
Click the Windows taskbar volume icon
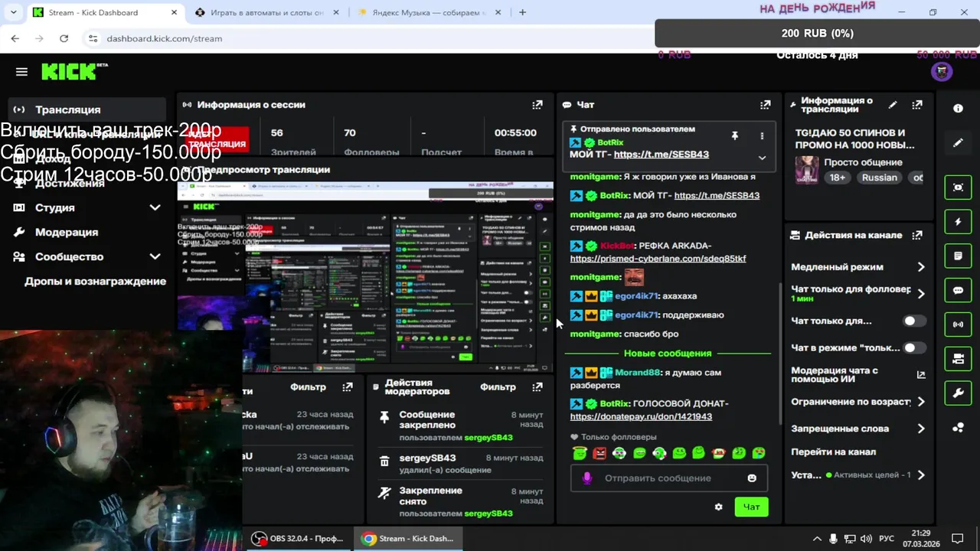click(x=866, y=539)
